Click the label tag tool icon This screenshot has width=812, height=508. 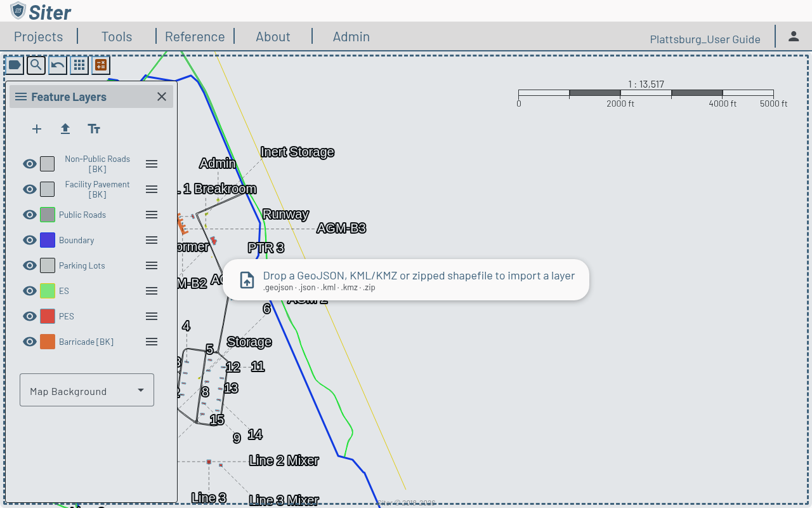(15, 65)
